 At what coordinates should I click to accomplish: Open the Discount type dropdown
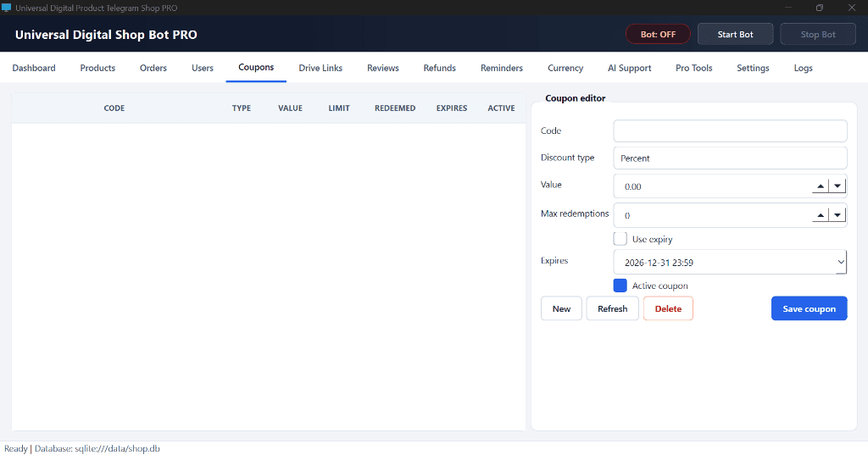tap(730, 158)
